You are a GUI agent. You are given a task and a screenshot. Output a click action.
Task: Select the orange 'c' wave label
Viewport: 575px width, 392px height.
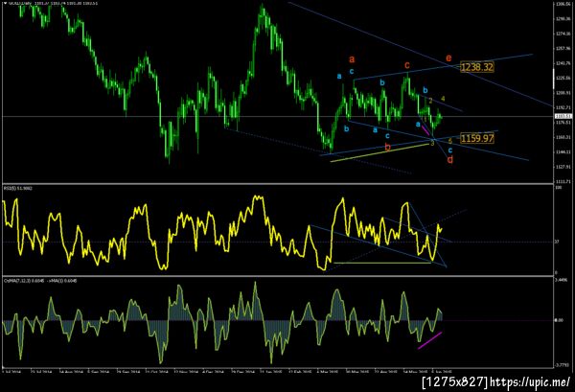click(x=406, y=65)
